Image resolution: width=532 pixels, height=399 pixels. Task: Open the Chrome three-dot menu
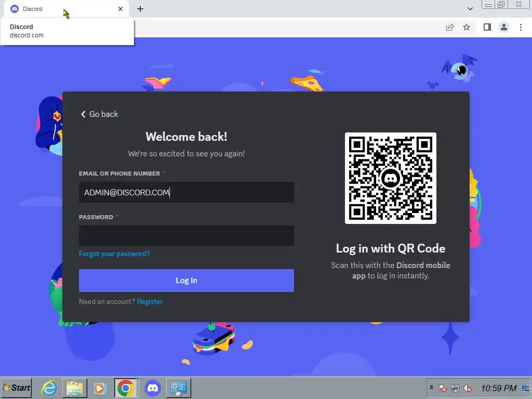[x=521, y=27]
